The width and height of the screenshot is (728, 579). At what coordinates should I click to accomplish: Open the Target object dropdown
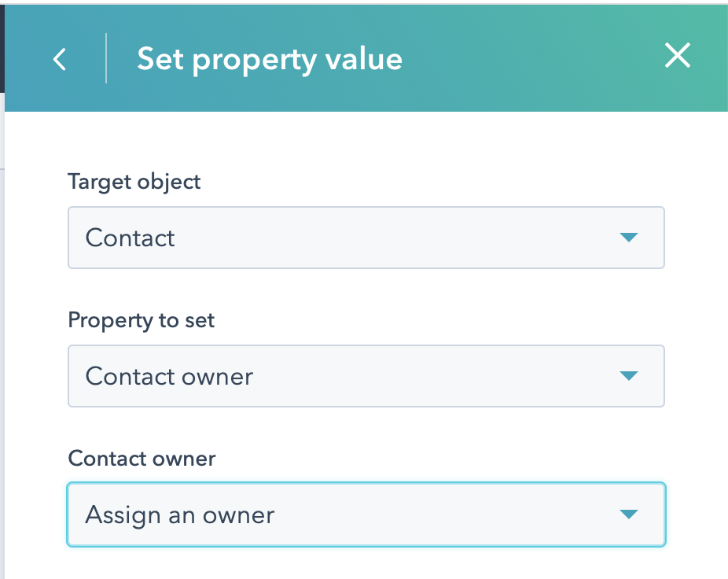click(366, 238)
